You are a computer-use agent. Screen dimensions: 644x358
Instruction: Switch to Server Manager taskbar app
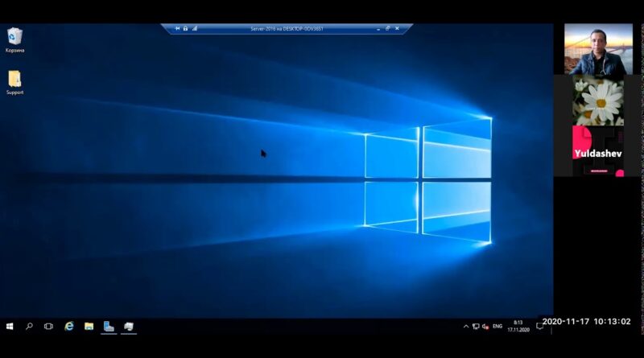click(109, 327)
